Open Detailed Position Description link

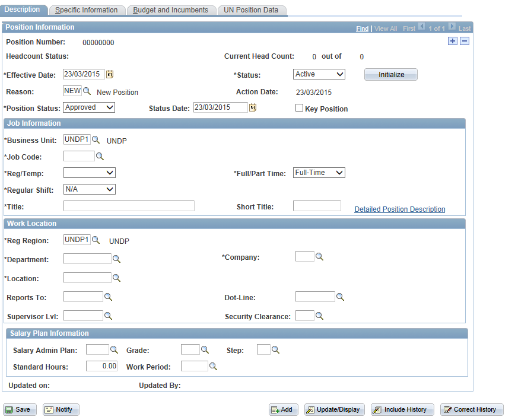tap(400, 209)
